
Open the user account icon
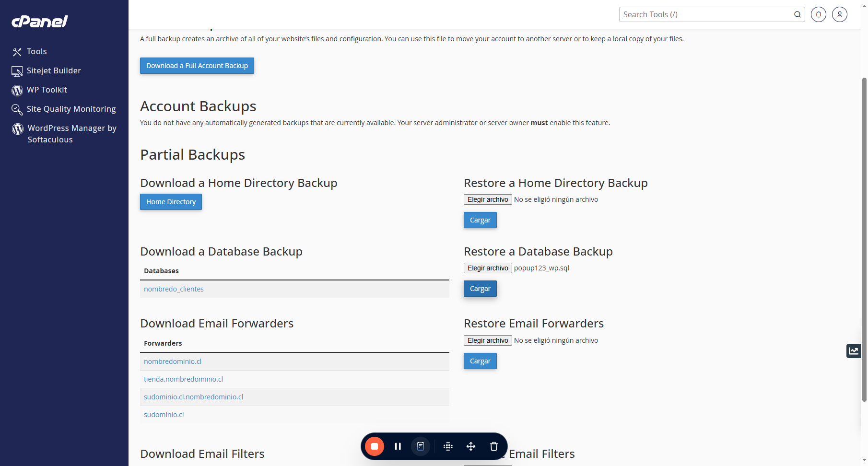839,14
